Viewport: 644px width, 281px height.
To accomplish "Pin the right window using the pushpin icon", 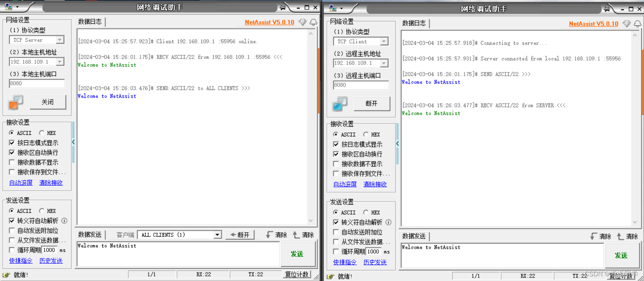I will 607,9.
